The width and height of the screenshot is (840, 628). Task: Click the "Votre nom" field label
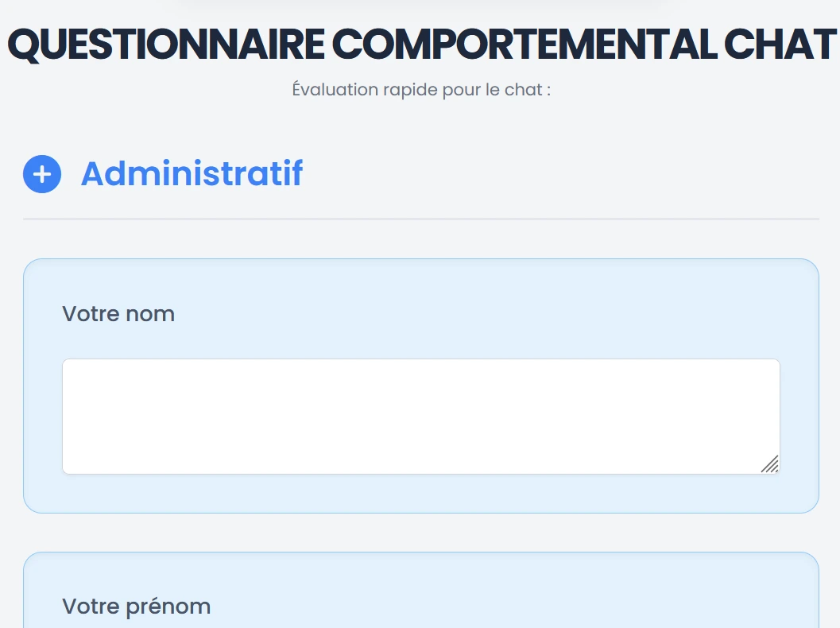tap(118, 314)
